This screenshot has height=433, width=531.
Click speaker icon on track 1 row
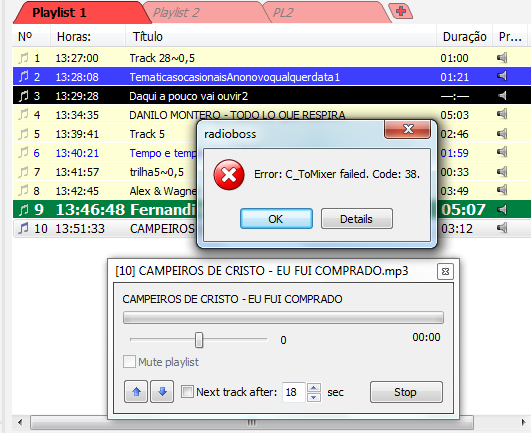pos(502,58)
